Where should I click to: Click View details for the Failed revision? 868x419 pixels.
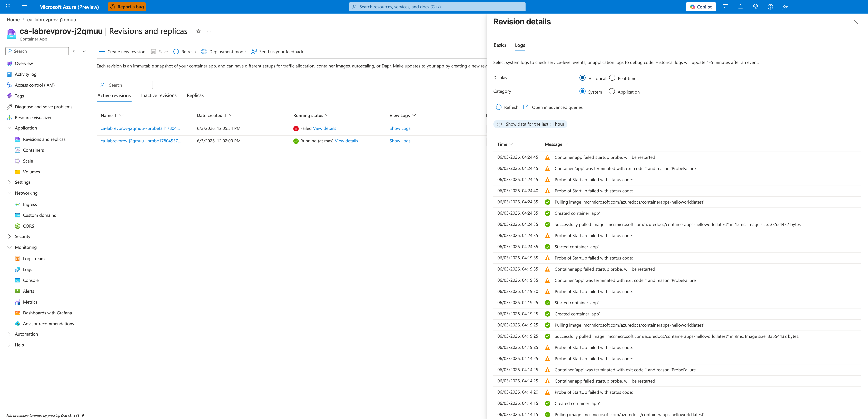click(324, 128)
